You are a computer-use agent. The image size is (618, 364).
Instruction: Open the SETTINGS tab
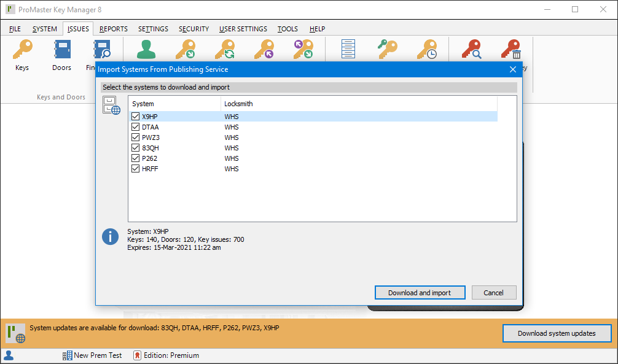coord(154,29)
